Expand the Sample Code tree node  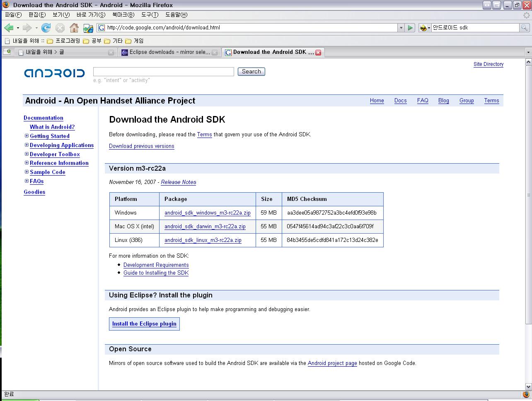[x=27, y=172]
